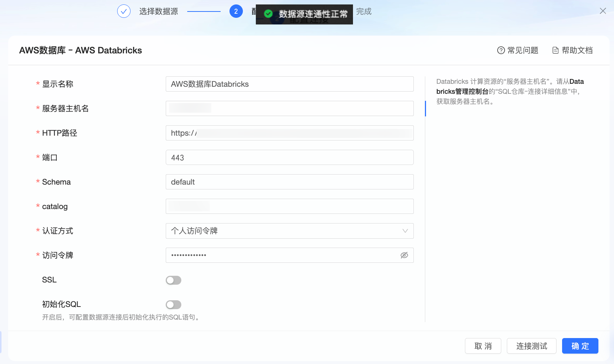Image resolution: width=614 pixels, height=364 pixels.
Task: Click the catalog input field
Action: coord(290,206)
